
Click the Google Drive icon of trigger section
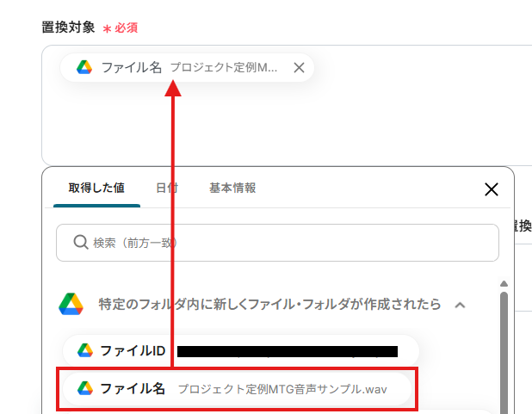[x=71, y=304]
